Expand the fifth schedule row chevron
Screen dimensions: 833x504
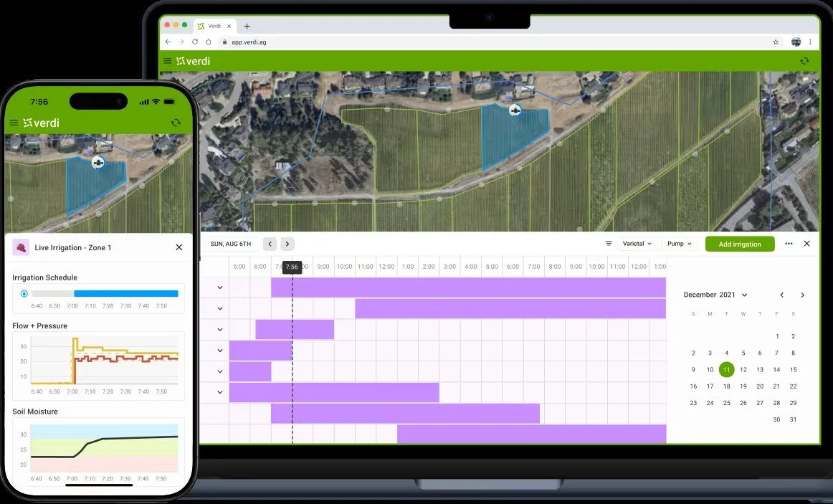coord(220,371)
